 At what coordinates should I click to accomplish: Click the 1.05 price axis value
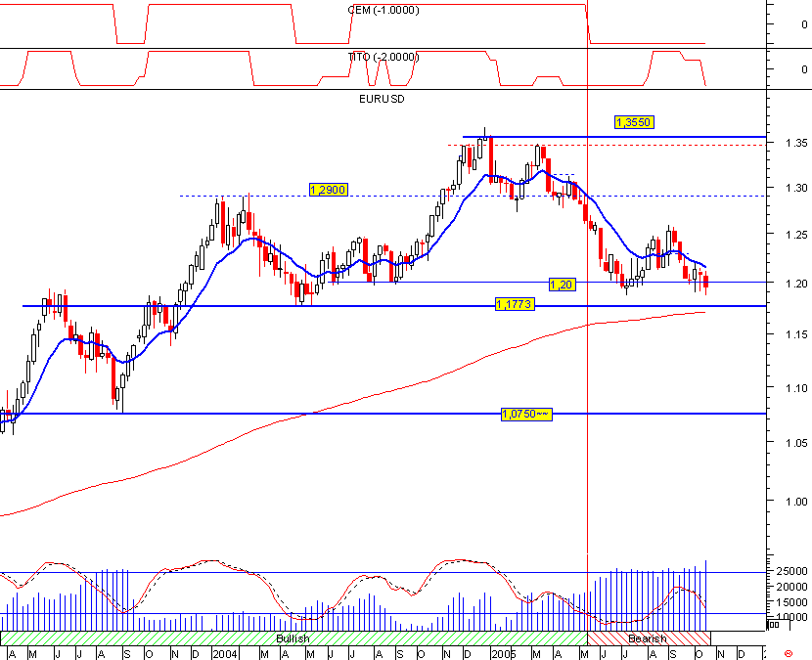pyautogui.click(x=796, y=443)
